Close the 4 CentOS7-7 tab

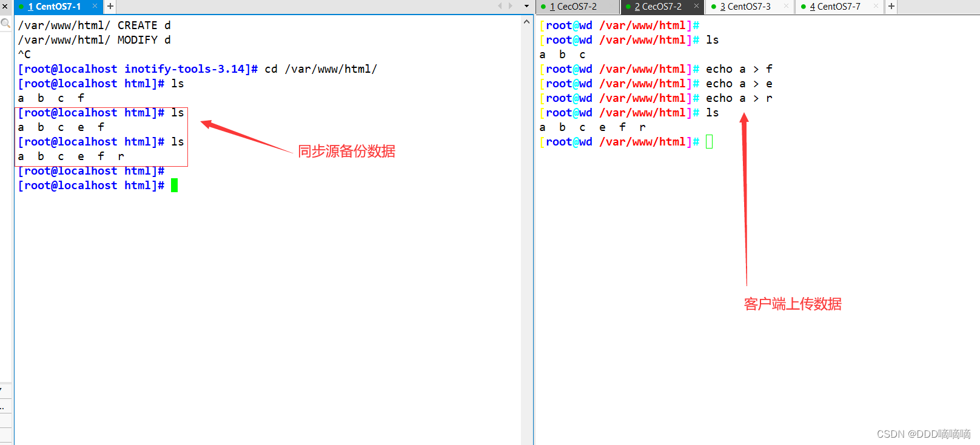[876, 6]
